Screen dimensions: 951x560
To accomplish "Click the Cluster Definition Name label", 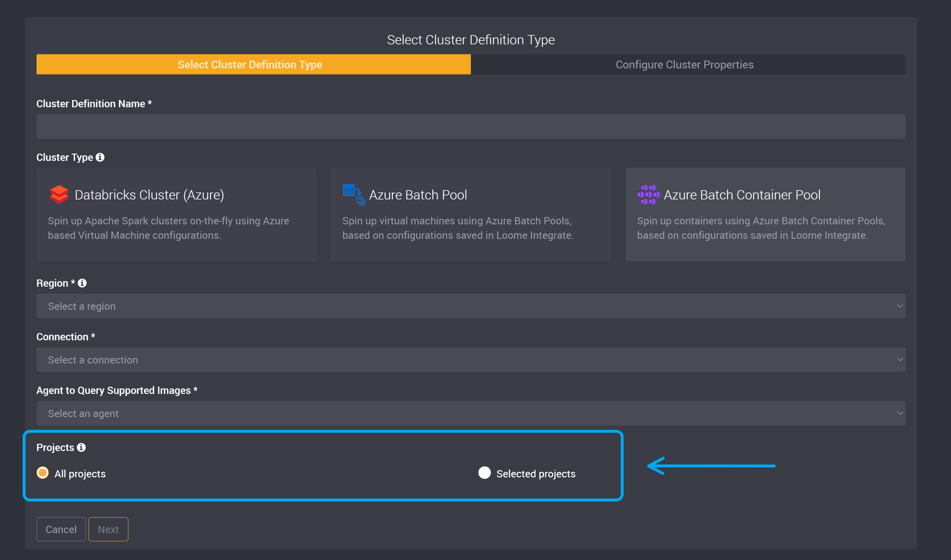I will click(94, 104).
